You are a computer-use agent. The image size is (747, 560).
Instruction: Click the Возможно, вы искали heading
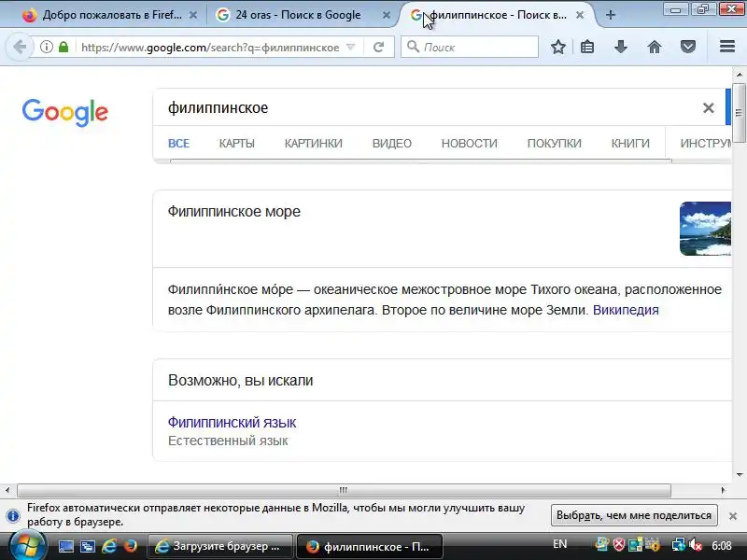[x=241, y=381]
